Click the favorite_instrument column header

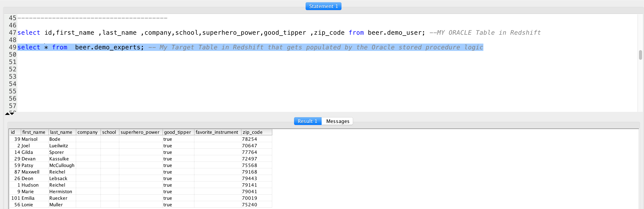[217, 132]
